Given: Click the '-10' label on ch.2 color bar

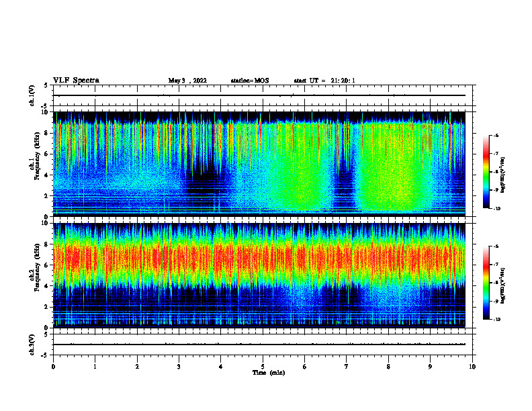Looking at the screenshot, I should coord(496,320).
